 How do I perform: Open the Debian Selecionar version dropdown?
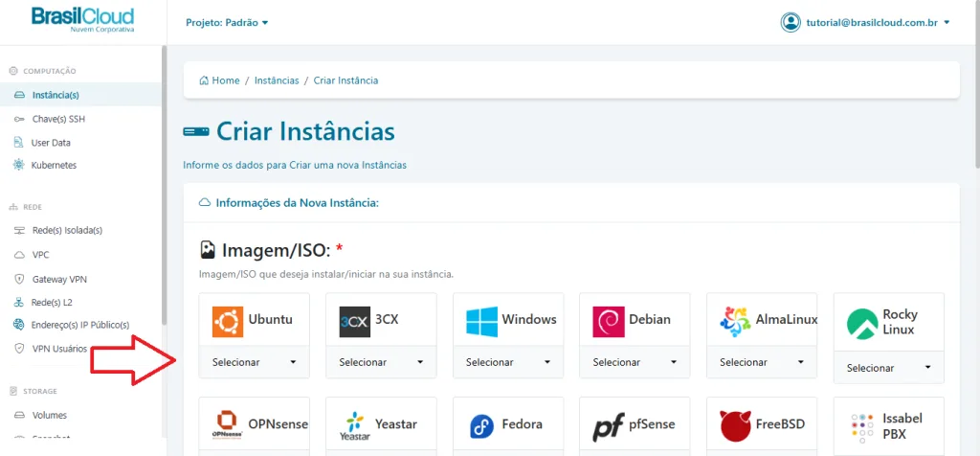pos(635,362)
